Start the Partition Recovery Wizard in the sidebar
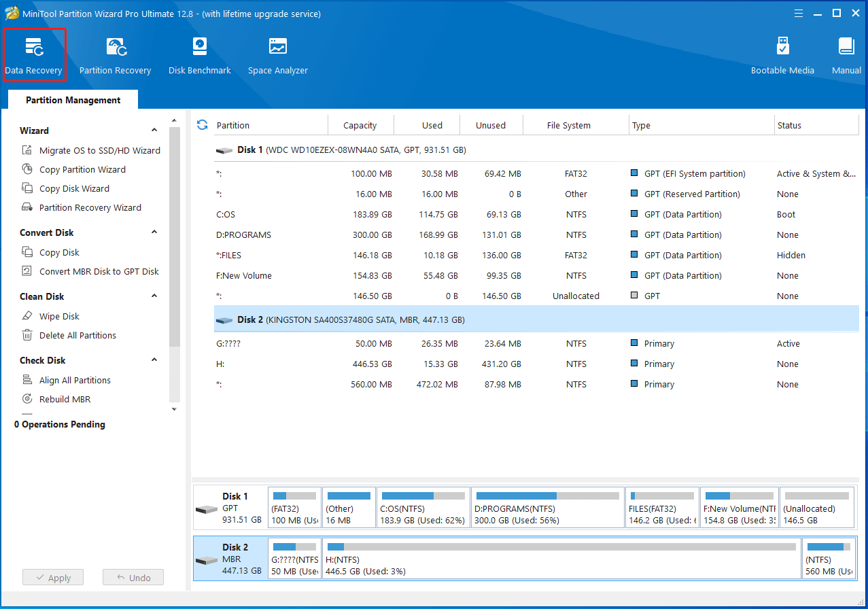The image size is (868, 609). click(82, 207)
